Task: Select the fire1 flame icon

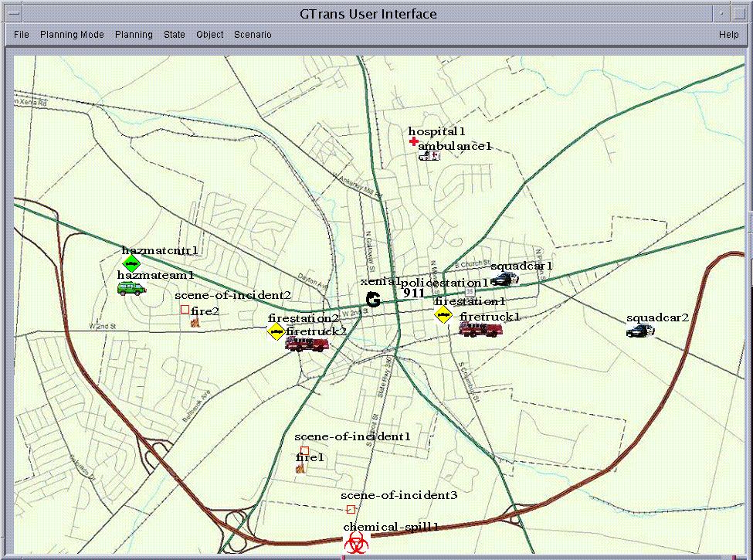Action: pos(300,468)
